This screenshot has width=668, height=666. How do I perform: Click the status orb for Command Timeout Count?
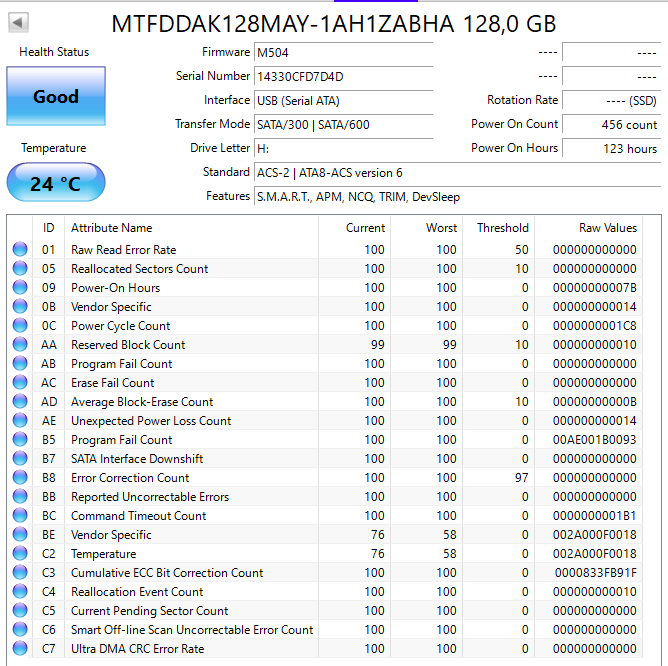point(20,516)
